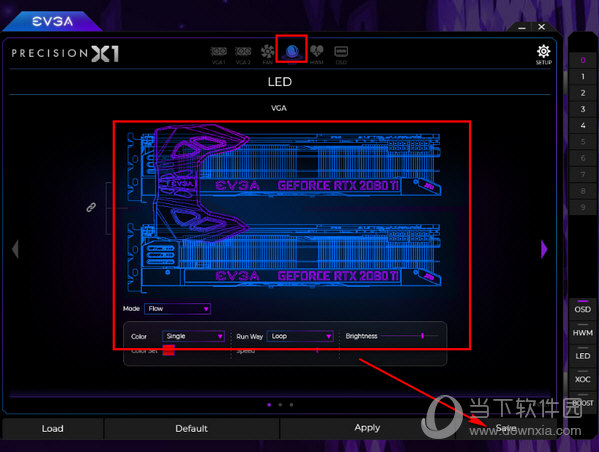Select profile 1 in the sidebar
Screen dimensions: 599x452
pos(583,76)
